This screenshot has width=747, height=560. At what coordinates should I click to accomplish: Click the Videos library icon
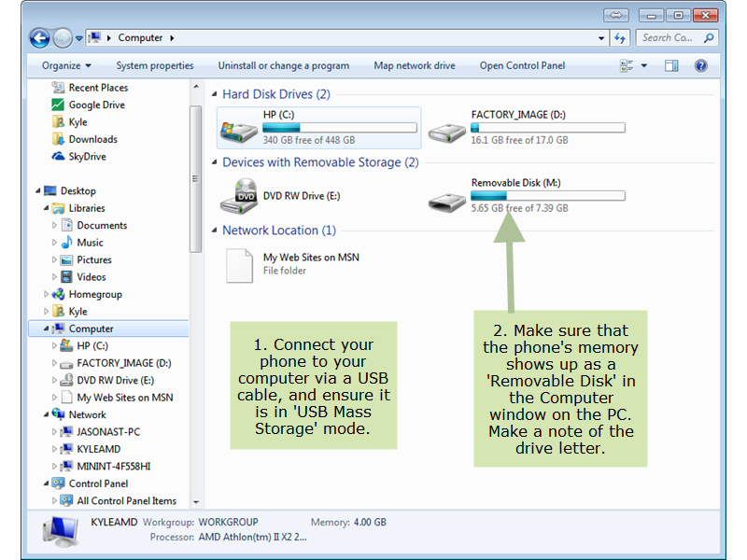coord(66,277)
